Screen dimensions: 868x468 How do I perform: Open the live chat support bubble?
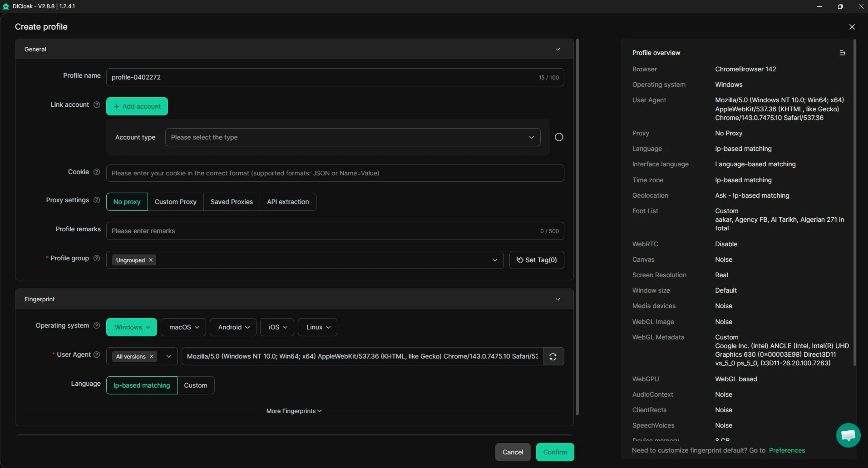pos(848,435)
